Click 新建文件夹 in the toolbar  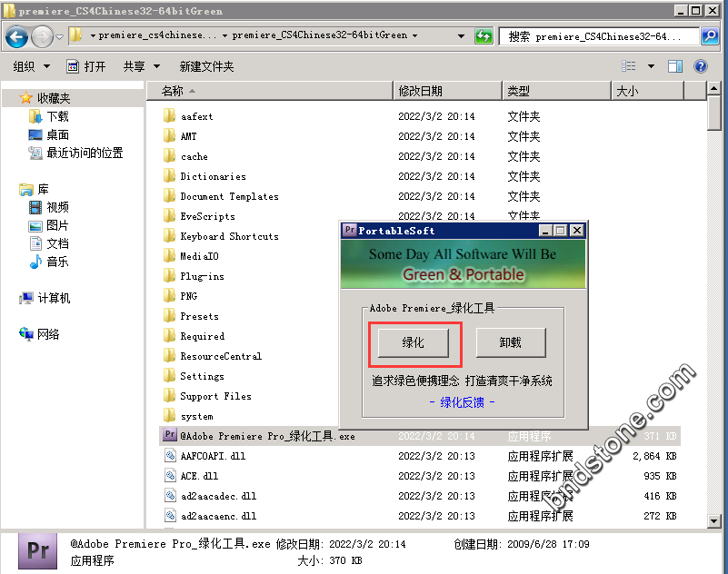click(206, 66)
